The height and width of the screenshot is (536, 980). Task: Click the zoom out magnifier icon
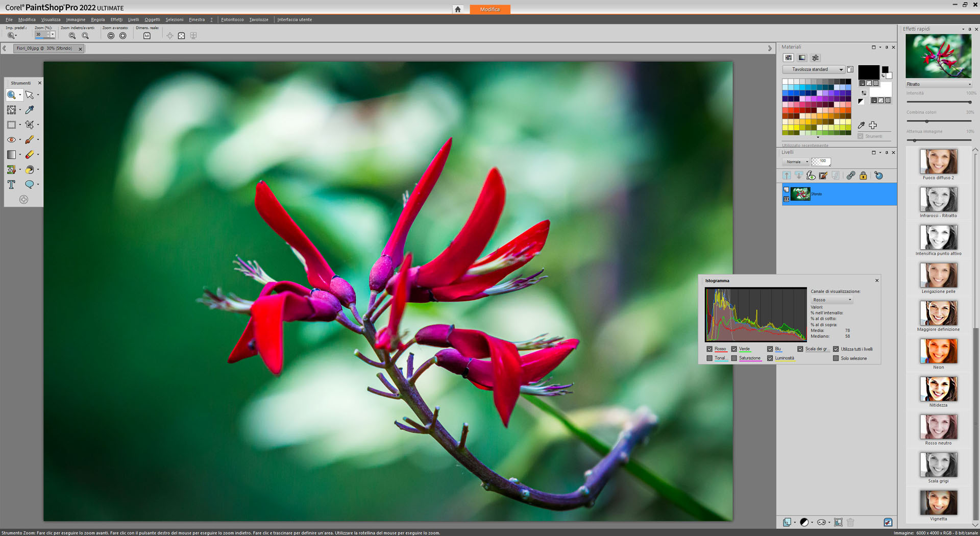[72, 36]
